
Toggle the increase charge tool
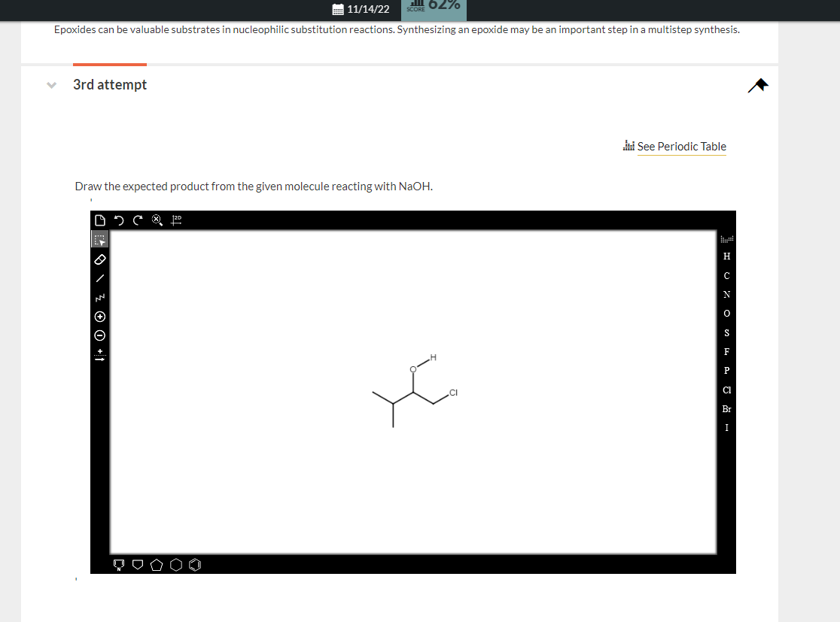[100, 317]
